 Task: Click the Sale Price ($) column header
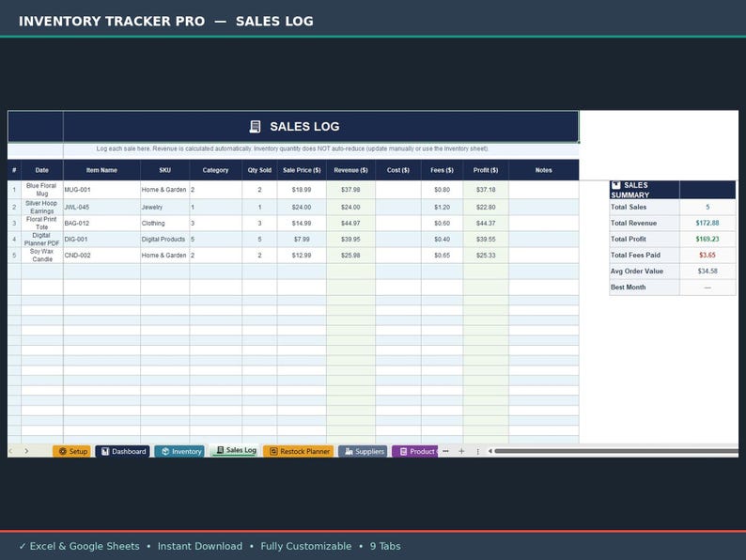tap(302, 170)
